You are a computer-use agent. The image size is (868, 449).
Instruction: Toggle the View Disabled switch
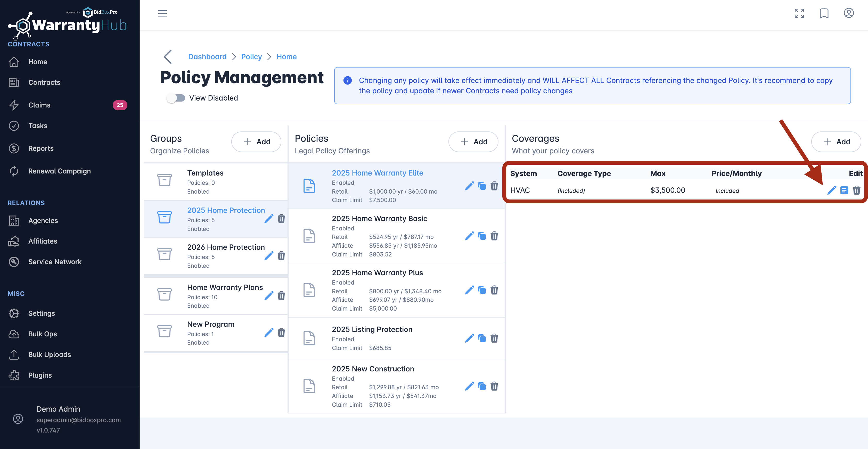(176, 98)
